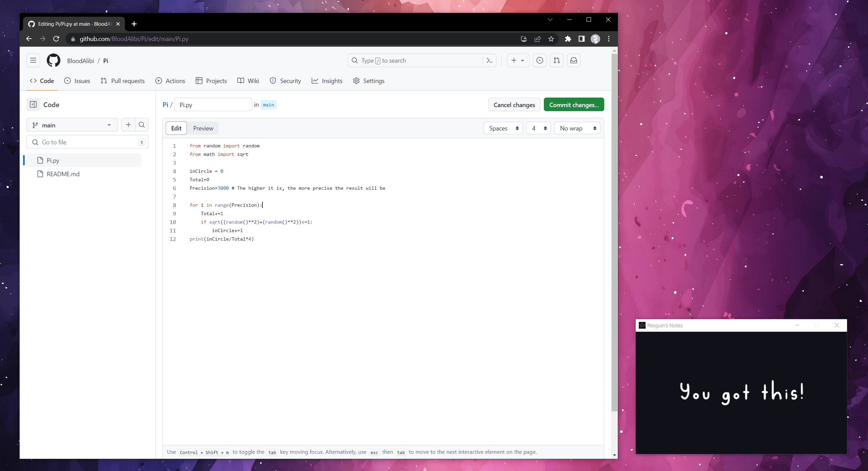Toggle the browser side panel
The image size is (868, 471).
coord(581,39)
